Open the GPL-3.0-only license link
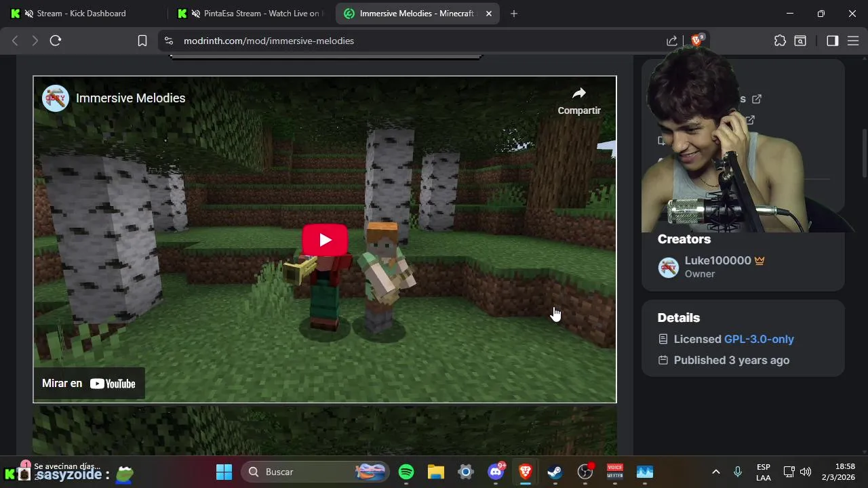 click(x=759, y=339)
